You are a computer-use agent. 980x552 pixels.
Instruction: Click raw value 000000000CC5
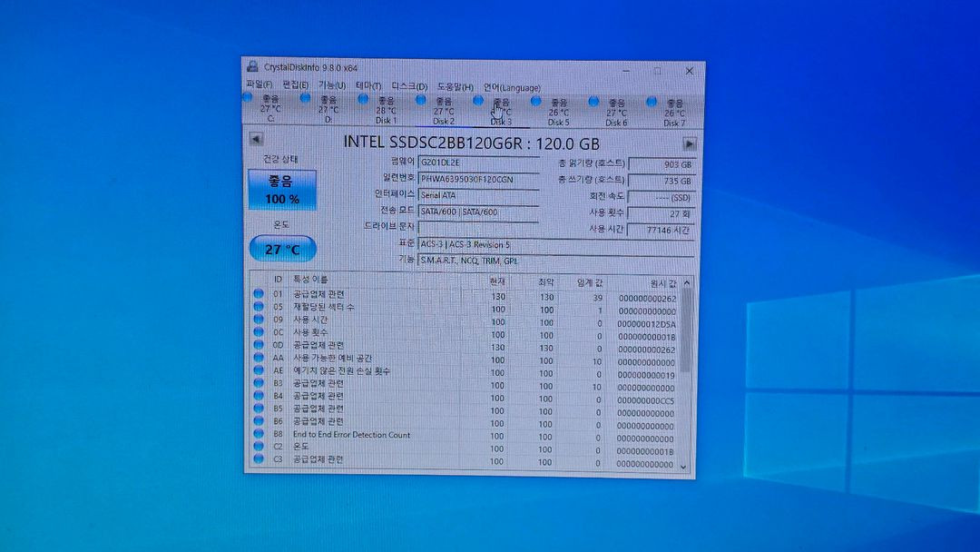646,400
